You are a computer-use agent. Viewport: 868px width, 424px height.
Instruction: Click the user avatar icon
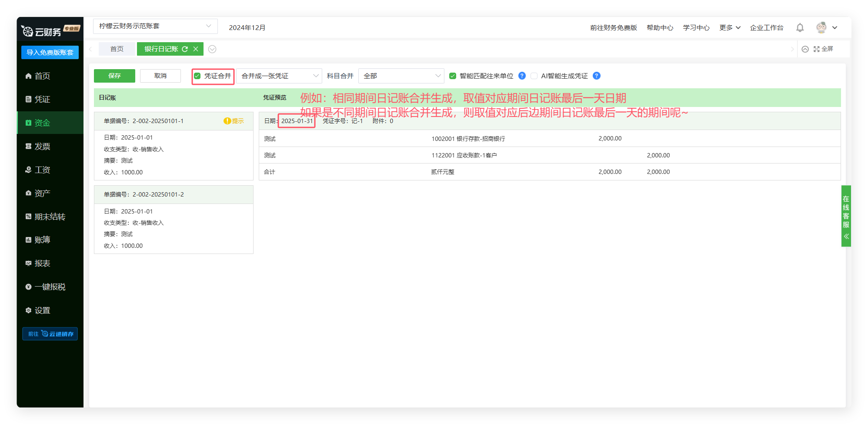pyautogui.click(x=821, y=28)
